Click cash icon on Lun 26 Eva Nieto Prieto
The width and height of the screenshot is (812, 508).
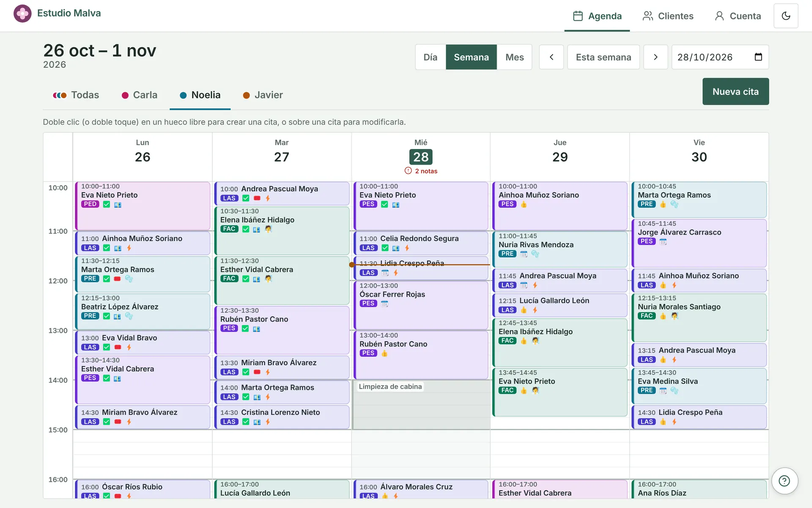[118, 205]
